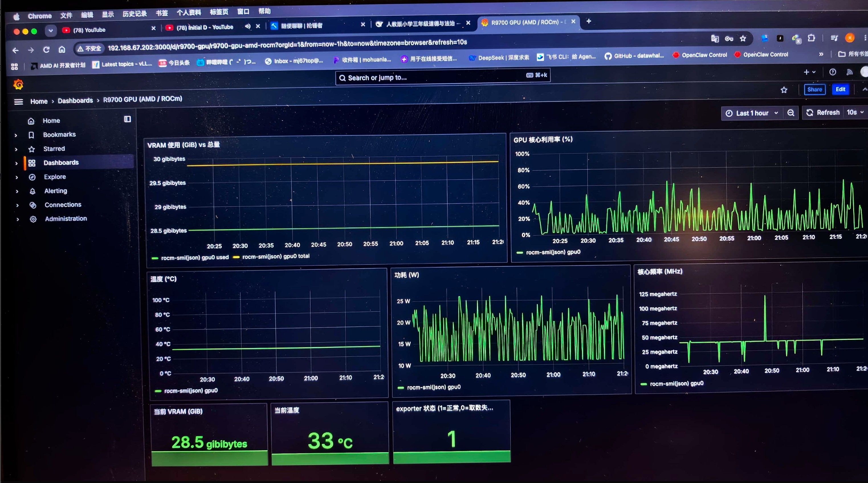Expand the Administration sidebar section
The height and width of the screenshot is (483, 868).
tap(17, 219)
